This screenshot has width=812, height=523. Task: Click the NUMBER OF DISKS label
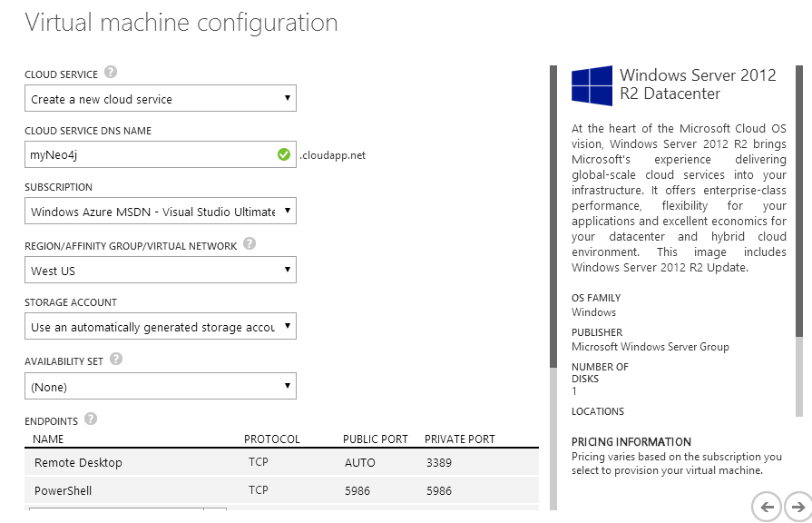coord(601,372)
